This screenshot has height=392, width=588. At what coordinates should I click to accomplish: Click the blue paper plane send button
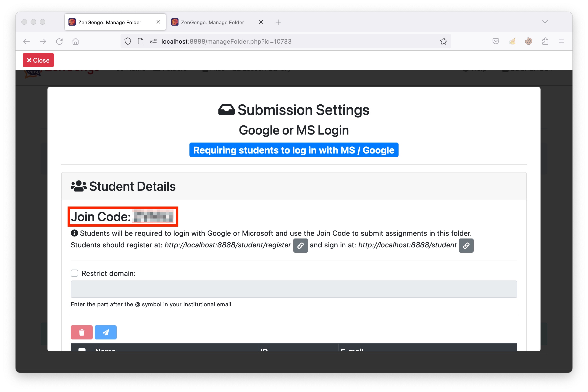[105, 332]
